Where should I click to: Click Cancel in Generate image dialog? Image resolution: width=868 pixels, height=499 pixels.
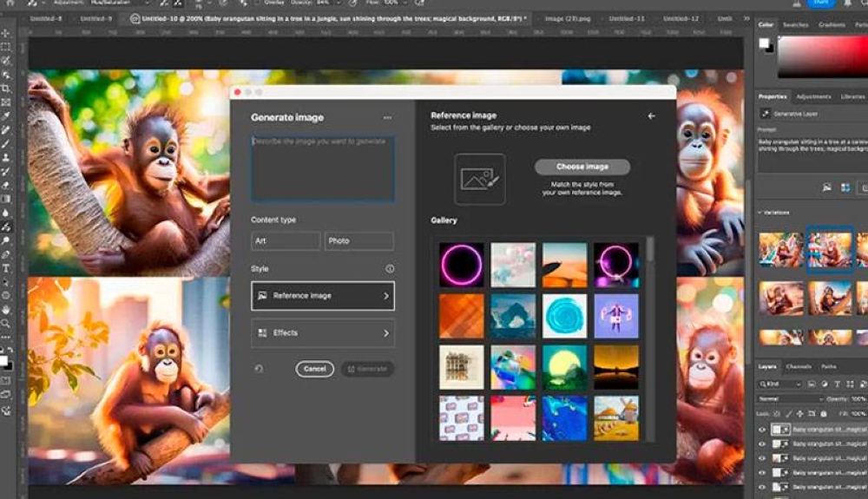(314, 369)
